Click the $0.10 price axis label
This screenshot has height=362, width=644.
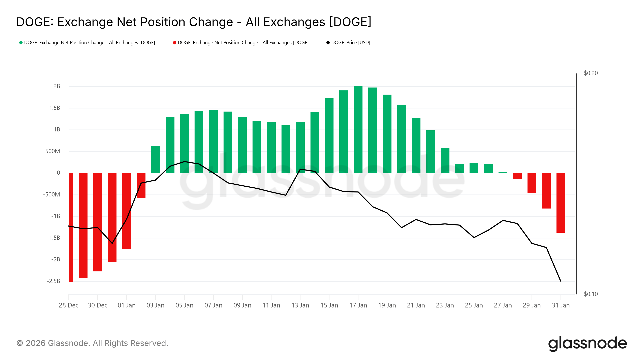[x=591, y=294]
